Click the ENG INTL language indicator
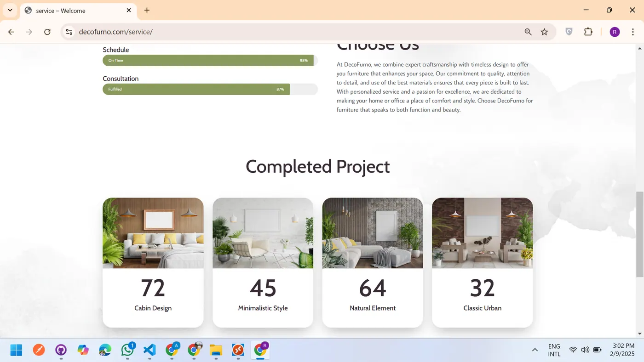This screenshot has height=362, width=644. 554,350
